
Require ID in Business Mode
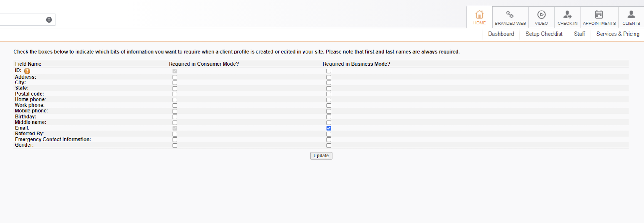[x=329, y=71]
